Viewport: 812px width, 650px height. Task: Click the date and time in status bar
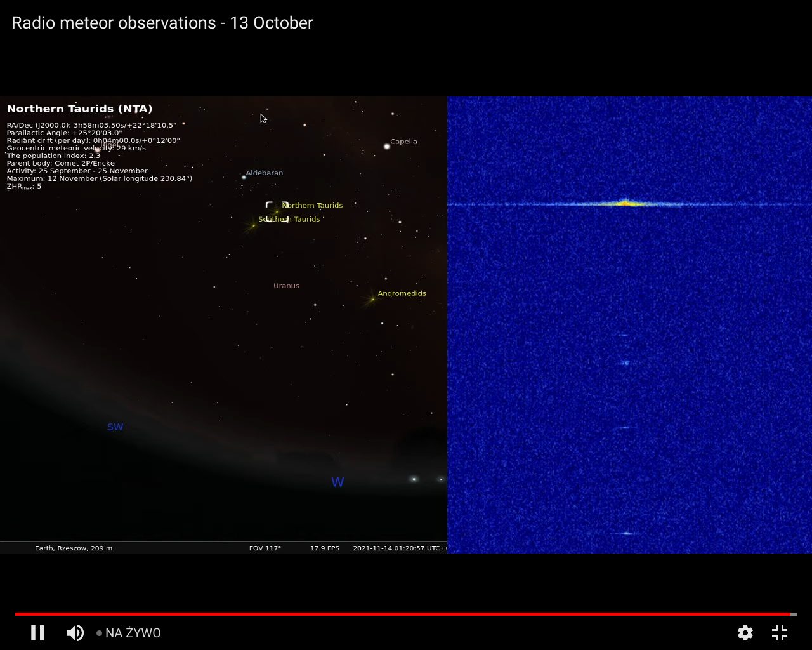coord(400,548)
